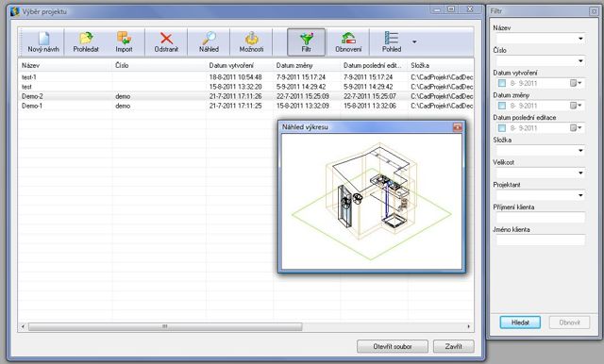Enable the Datum vytvoření checkbox
604x364 pixels.
point(501,83)
